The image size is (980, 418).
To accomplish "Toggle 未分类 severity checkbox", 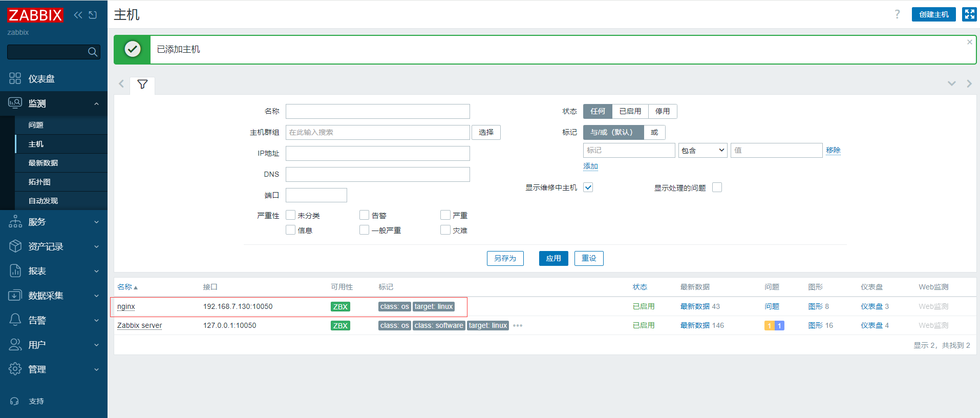I will click(290, 215).
